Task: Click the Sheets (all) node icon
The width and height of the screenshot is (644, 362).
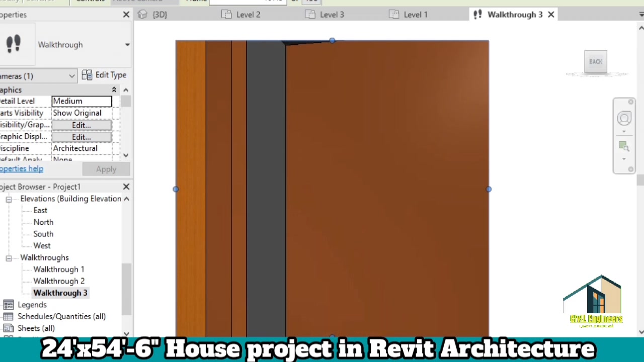Action: [8, 328]
